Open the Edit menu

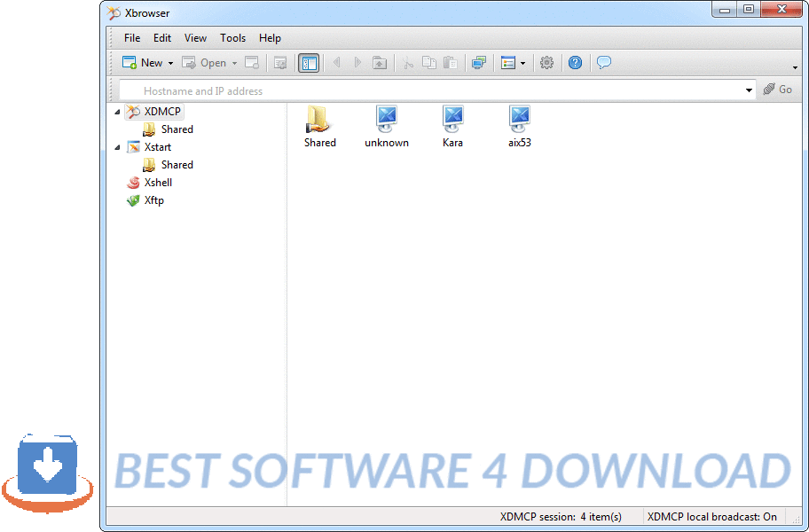pos(162,38)
